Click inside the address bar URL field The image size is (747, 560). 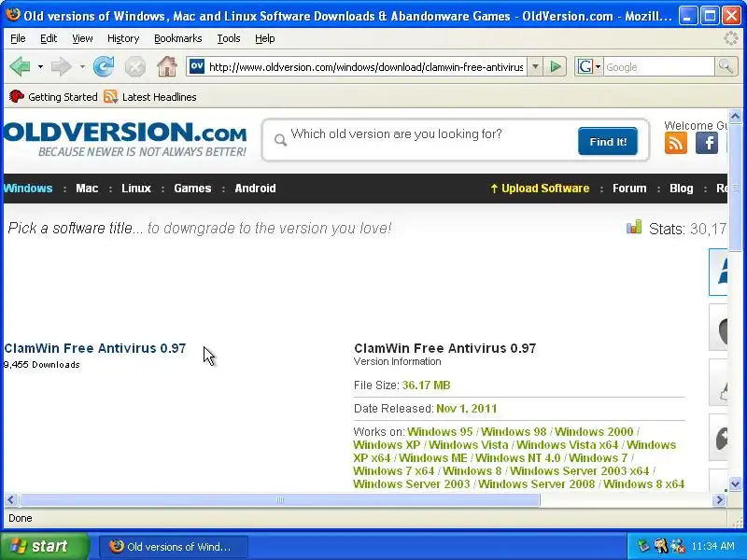point(366,67)
